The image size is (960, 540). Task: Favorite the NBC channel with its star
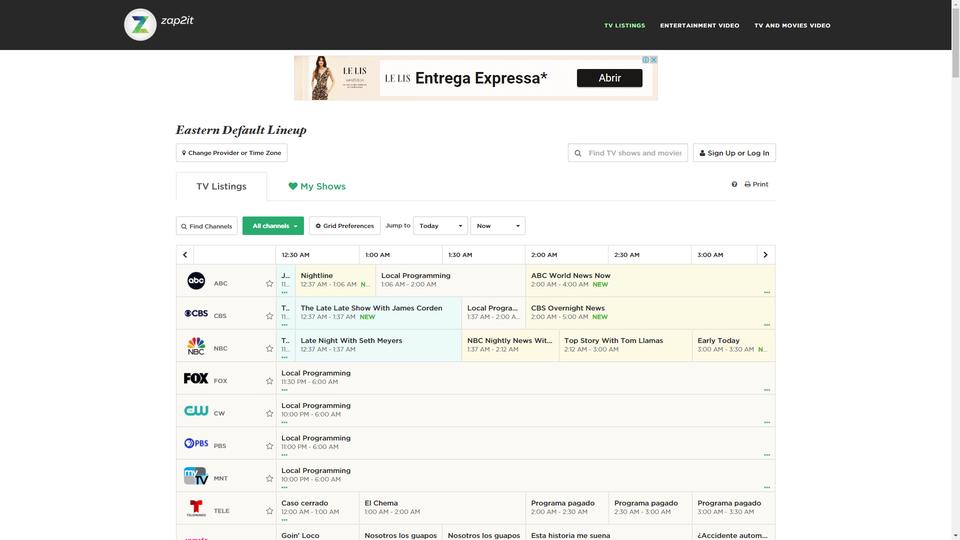click(269, 348)
